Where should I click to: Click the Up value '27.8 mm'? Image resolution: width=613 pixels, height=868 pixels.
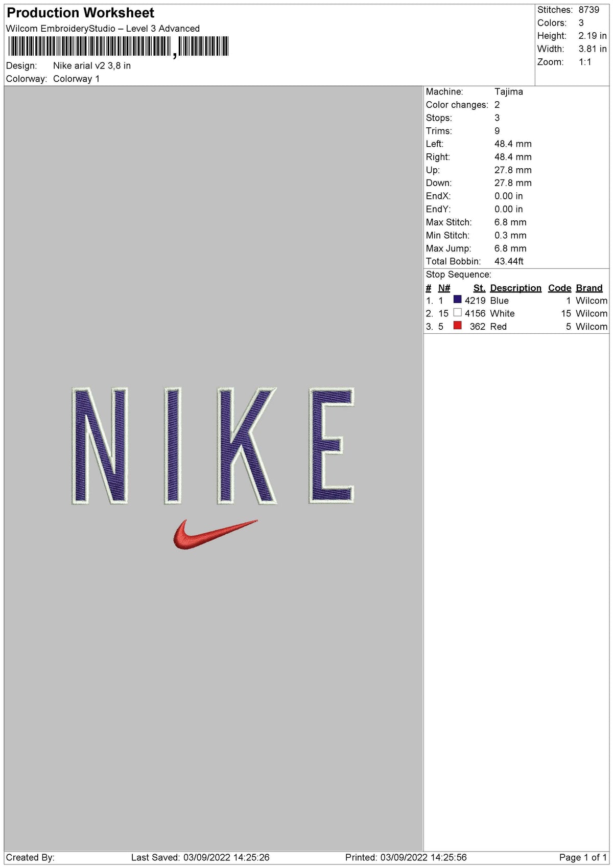point(513,170)
